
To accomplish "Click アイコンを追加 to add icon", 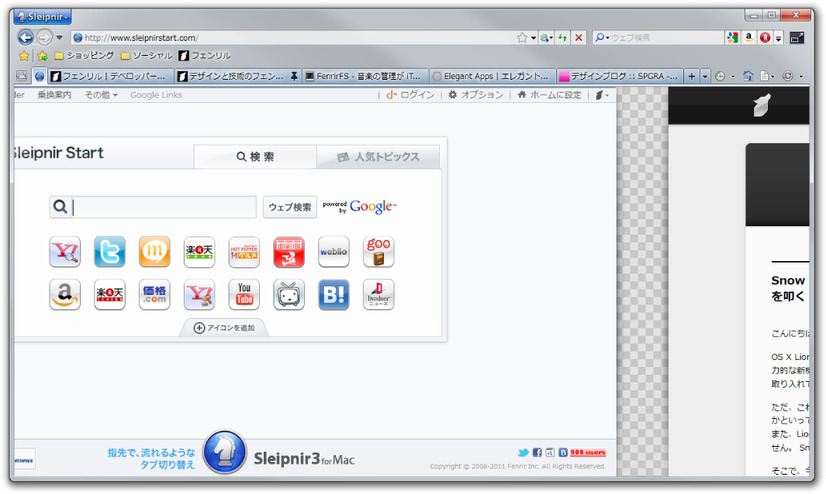I will (x=224, y=328).
